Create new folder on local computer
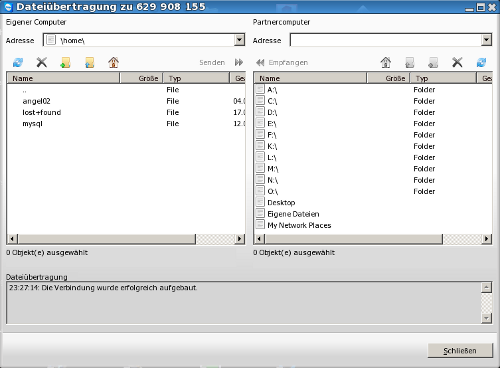This screenshot has height=368, width=500. [66, 62]
